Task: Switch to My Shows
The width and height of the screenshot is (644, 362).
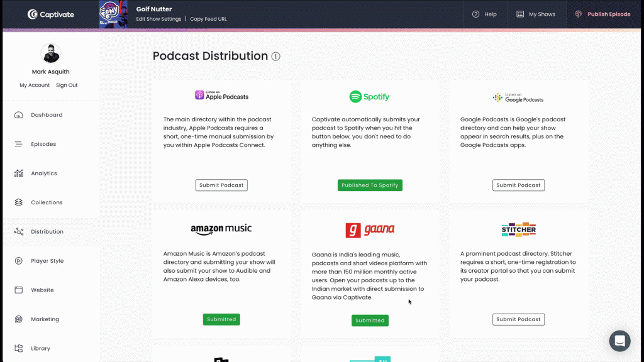Action: 537,14
